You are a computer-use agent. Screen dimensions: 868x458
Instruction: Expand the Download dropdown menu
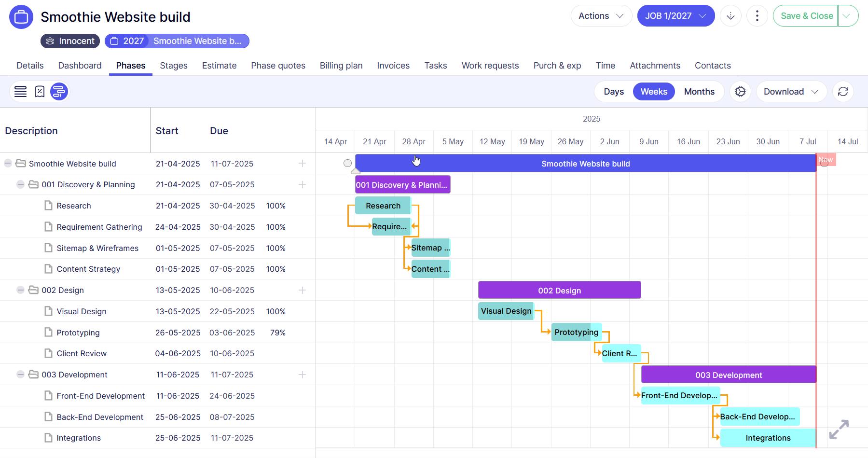pos(791,92)
